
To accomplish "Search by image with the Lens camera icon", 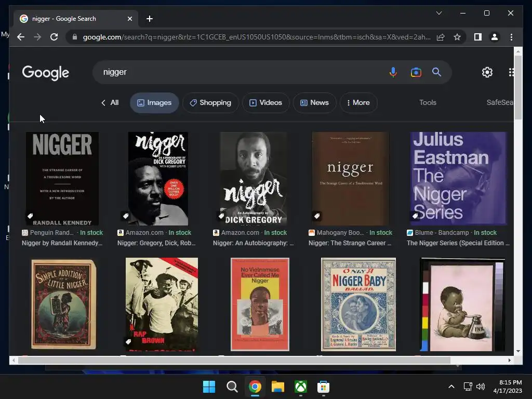I will coord(416,72).
